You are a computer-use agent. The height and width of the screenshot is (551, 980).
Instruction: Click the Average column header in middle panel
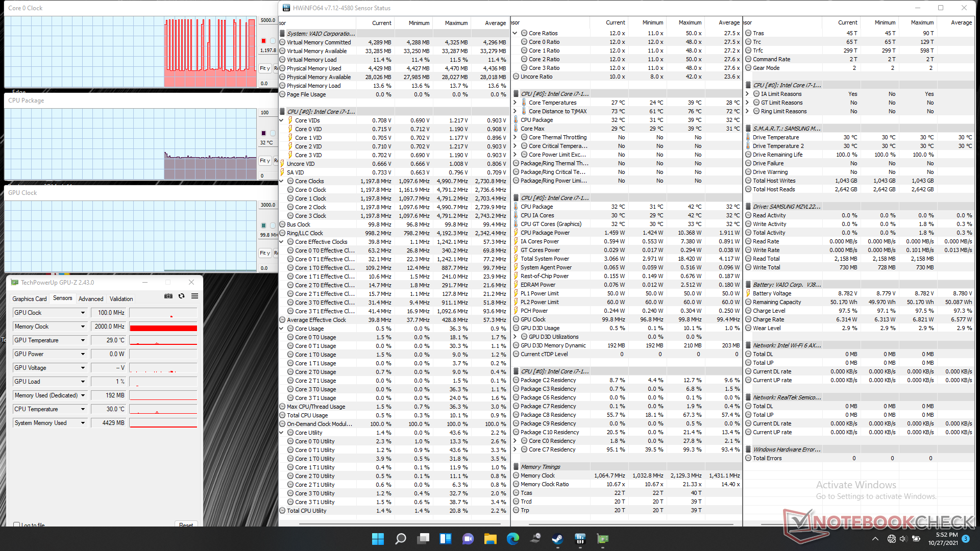[728, 22]
